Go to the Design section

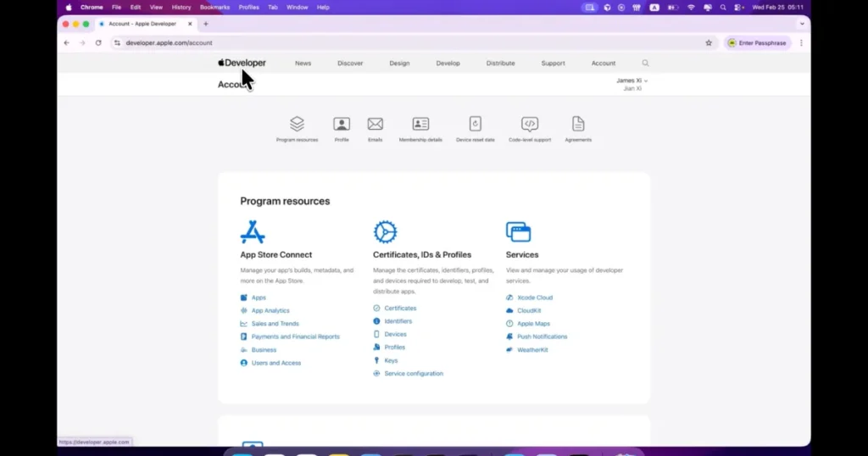(x=399, y=63)
